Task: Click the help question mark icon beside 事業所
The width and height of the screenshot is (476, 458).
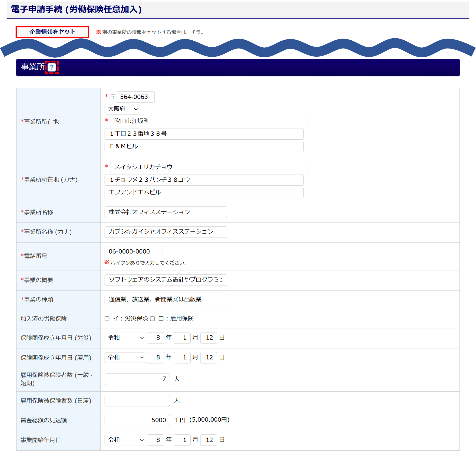Action: point(52,67)
